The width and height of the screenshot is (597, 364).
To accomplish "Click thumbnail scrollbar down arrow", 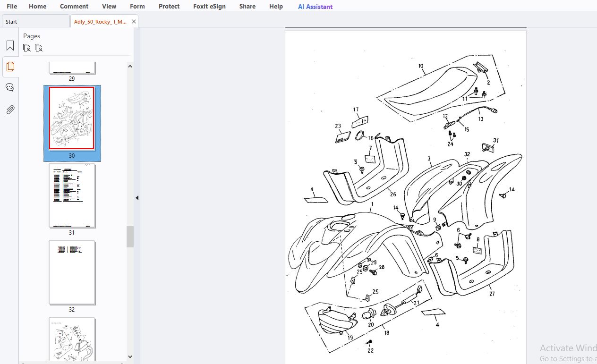I will pyautogui.click(x=130, y=357).
